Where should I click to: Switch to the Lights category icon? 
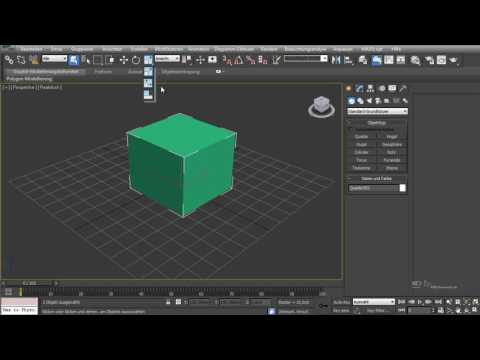click(369, 101)
